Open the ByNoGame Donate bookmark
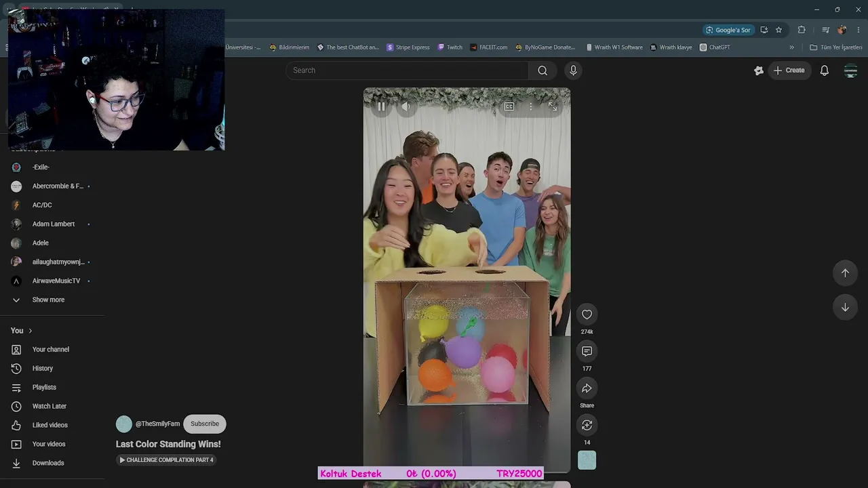The height and width of the screenshot is (488, 868). coord(545,47)
